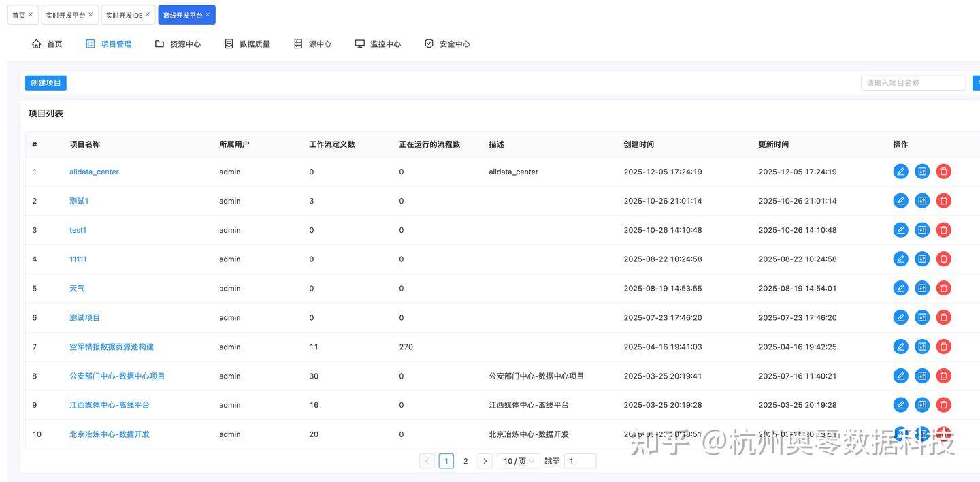Click the 创建项目 button

point(46,83)
